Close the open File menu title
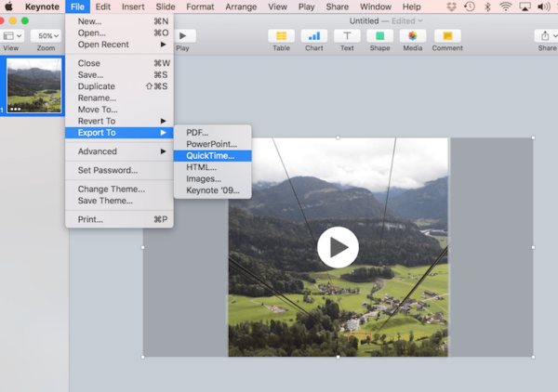Viewport: 558px width, 392px height. click(x=77, y=7)
